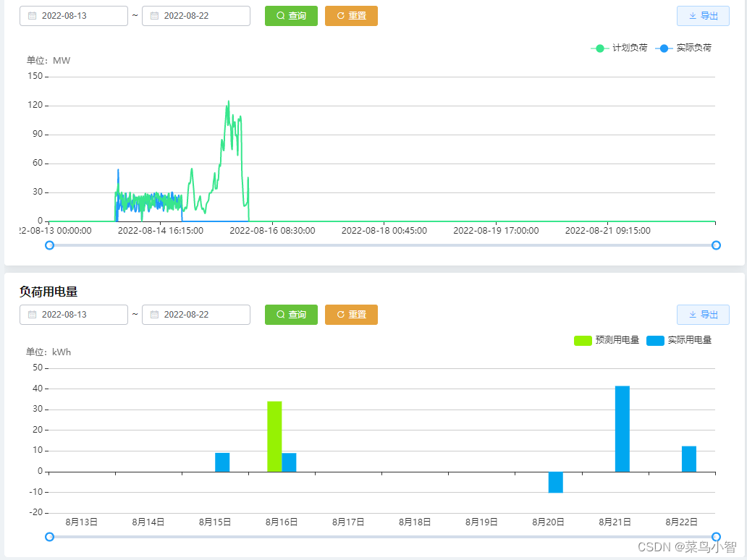Toggle 实际用电量 legend series
The width and height of the screenshot is (747, 560).
coord(679,340)
